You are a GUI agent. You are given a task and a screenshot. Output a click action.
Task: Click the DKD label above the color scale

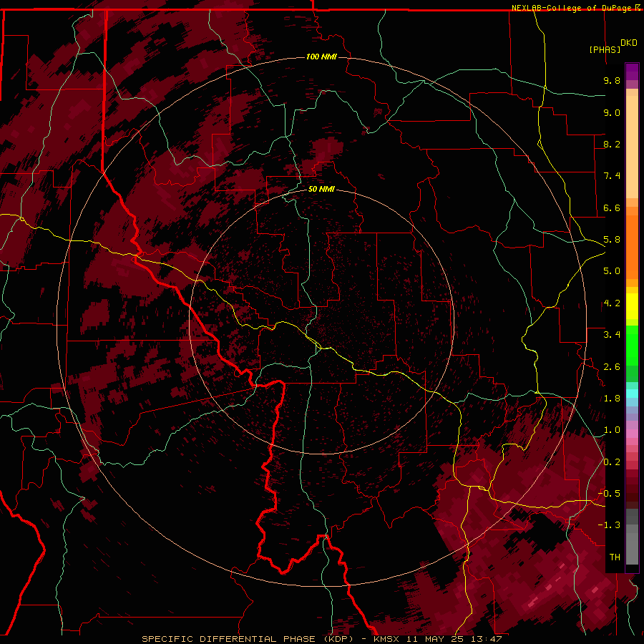[629, 43]
